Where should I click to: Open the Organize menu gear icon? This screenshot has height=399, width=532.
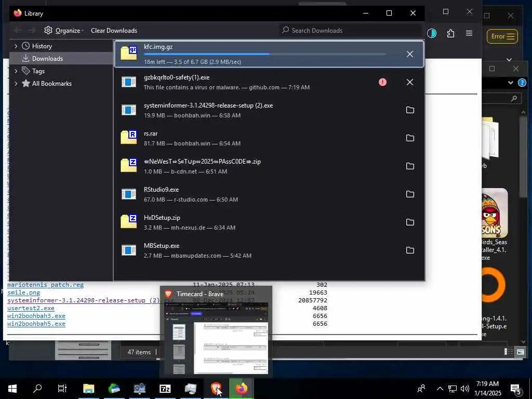48,30
